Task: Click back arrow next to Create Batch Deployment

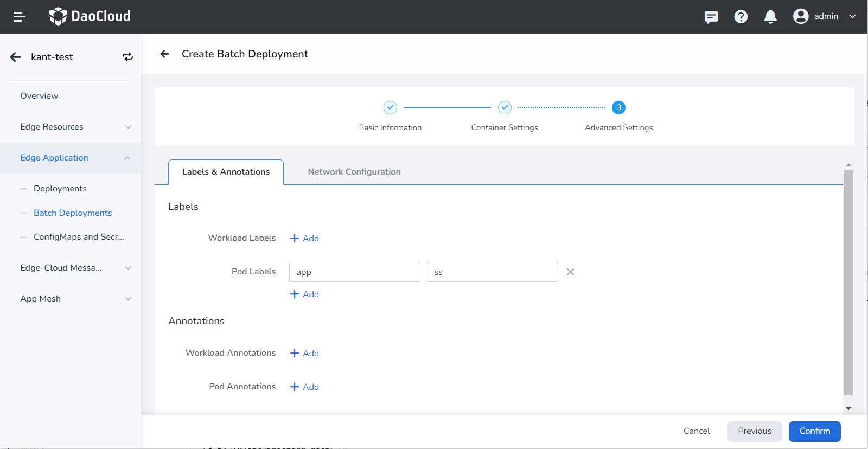Action: point(165,54)
